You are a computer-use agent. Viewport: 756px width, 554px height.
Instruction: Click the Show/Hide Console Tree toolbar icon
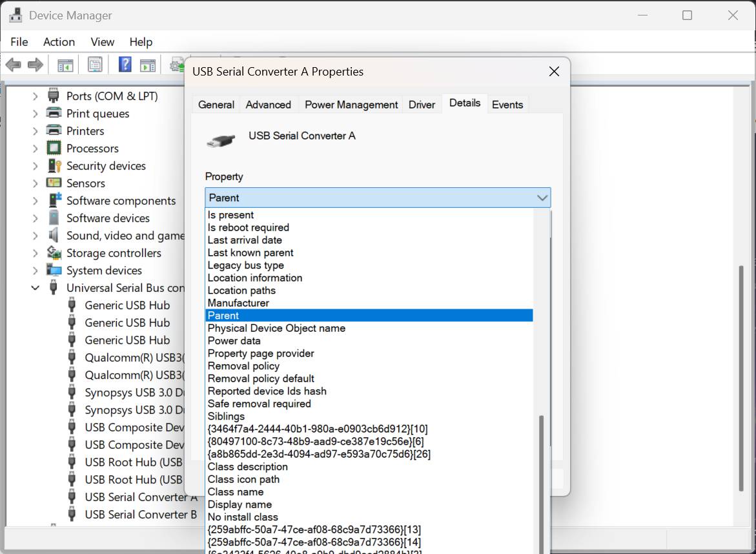pyautogui.click(x=65, y=65)
